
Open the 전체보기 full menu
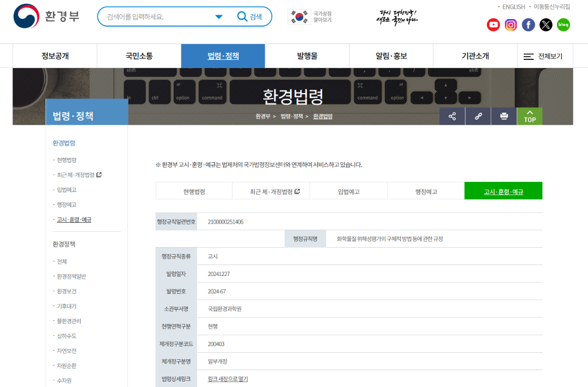[543, 56]
